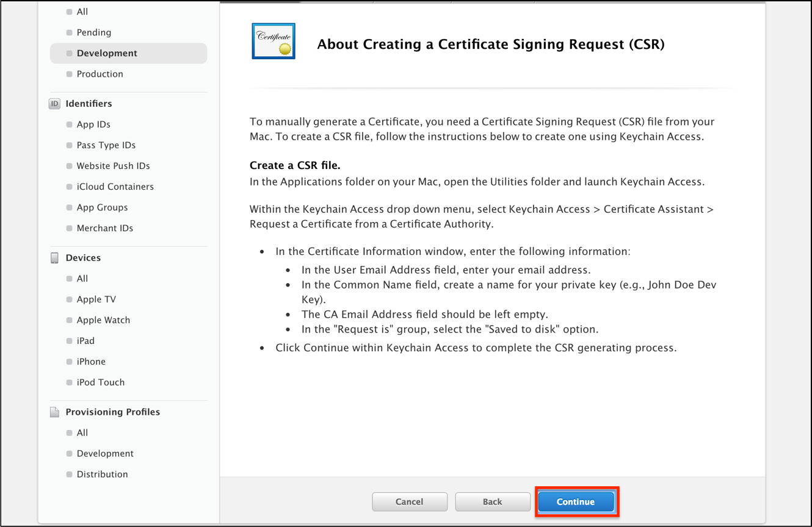Click the profile document icon beside Provisioning Profiles

[54, 412]
